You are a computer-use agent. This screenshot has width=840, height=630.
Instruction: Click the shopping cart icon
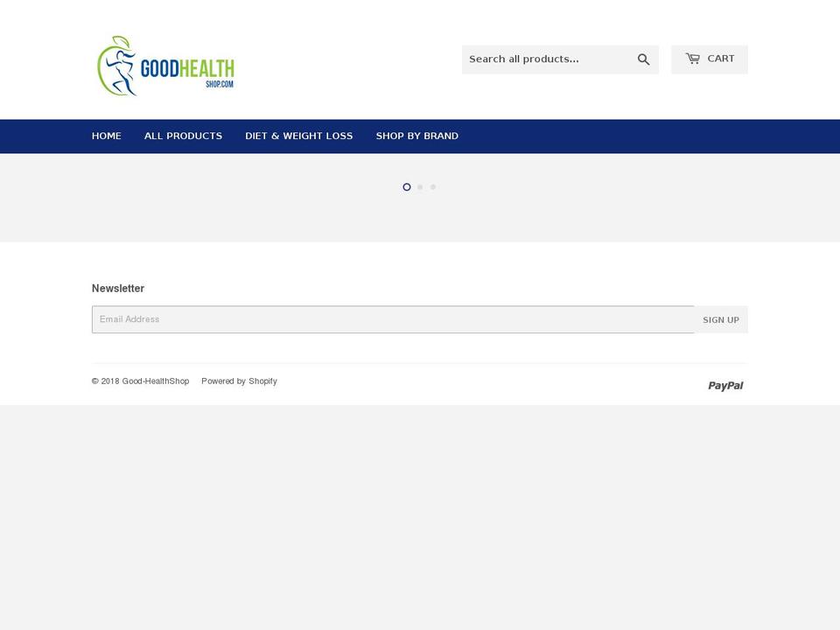(x=693, y=59)
